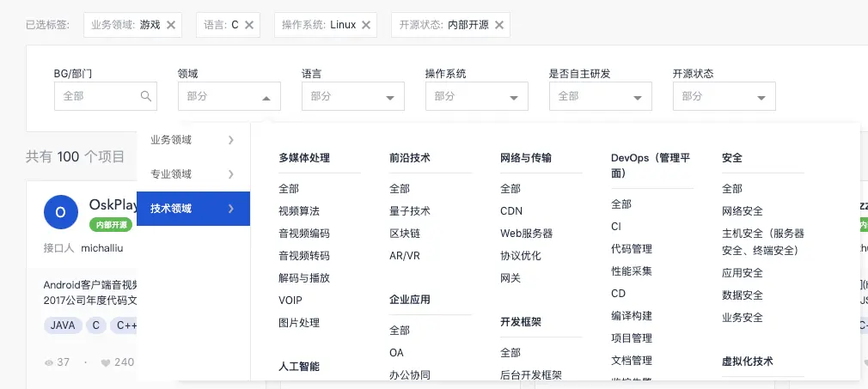Image resolution: width=868 pixels, height=389 pixels.
Task: Open the 是否自主研发 dropdown
Action: [600, 96]
